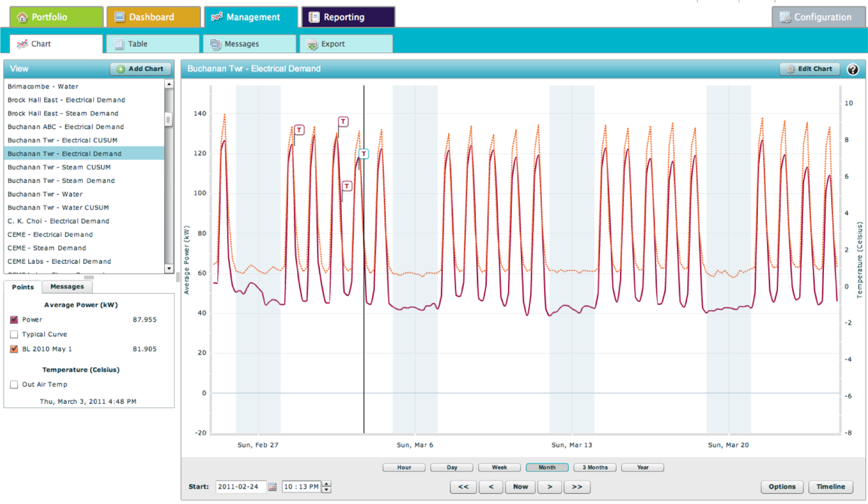Click the Start date input field

click(240, 487)
